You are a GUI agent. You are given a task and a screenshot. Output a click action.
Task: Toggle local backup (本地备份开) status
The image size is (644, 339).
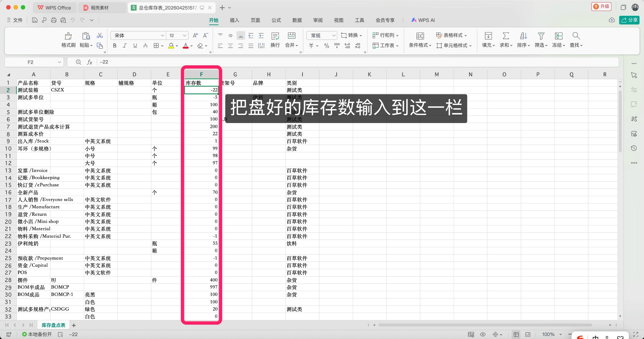(x=37, y=334)
